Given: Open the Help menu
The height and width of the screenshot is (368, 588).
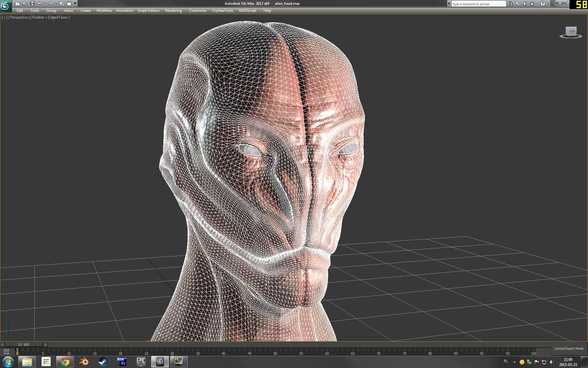Looking at the screenshot, I should [267, 11].
